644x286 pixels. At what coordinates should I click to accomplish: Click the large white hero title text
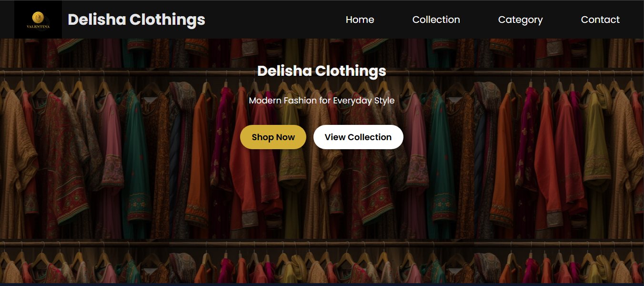pyautogui.click(x=322, y=71)
